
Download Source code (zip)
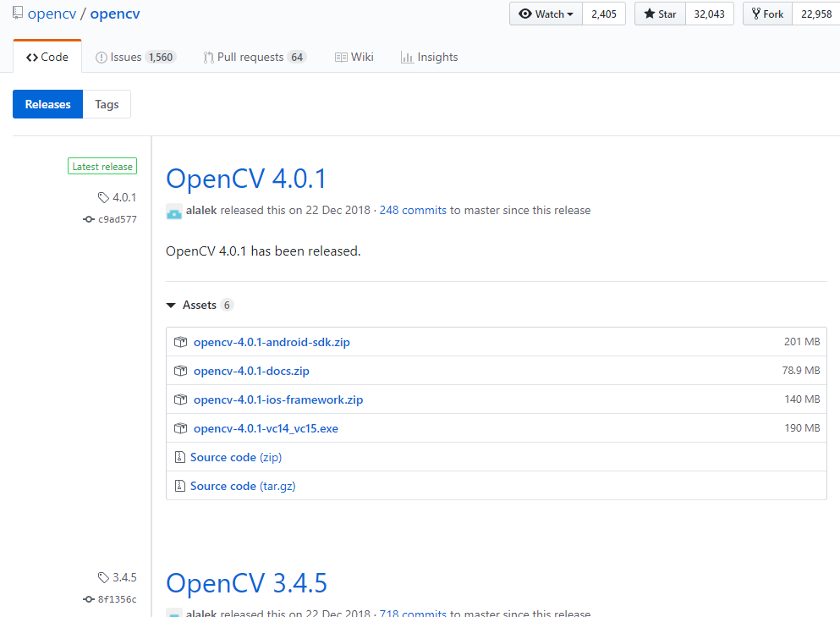coord(236,457)
